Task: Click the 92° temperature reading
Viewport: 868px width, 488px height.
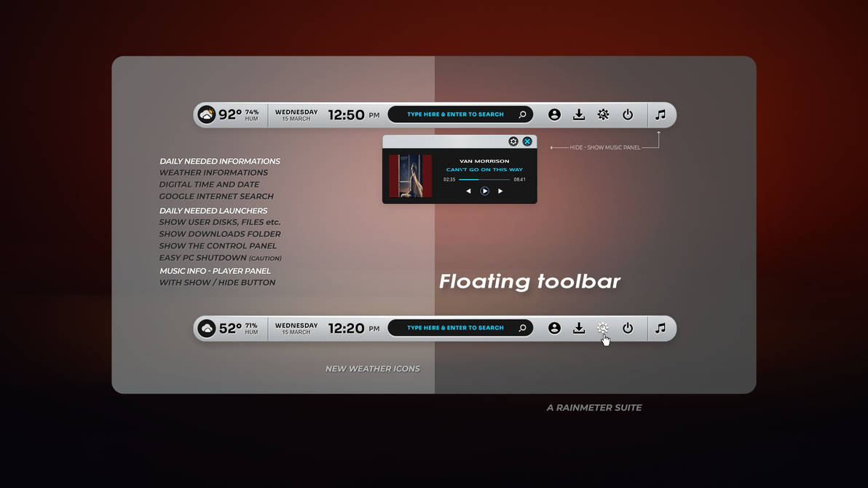Action: point(229,114)
